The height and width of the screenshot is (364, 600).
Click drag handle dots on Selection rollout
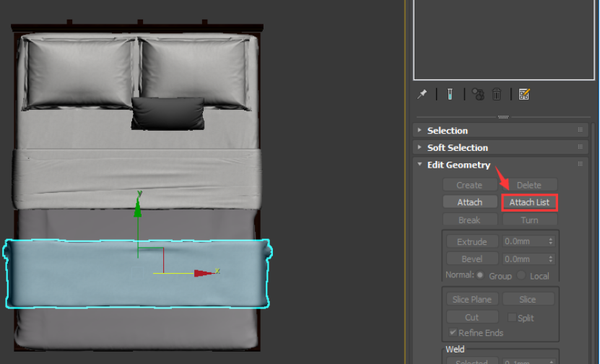coord(580,130)
